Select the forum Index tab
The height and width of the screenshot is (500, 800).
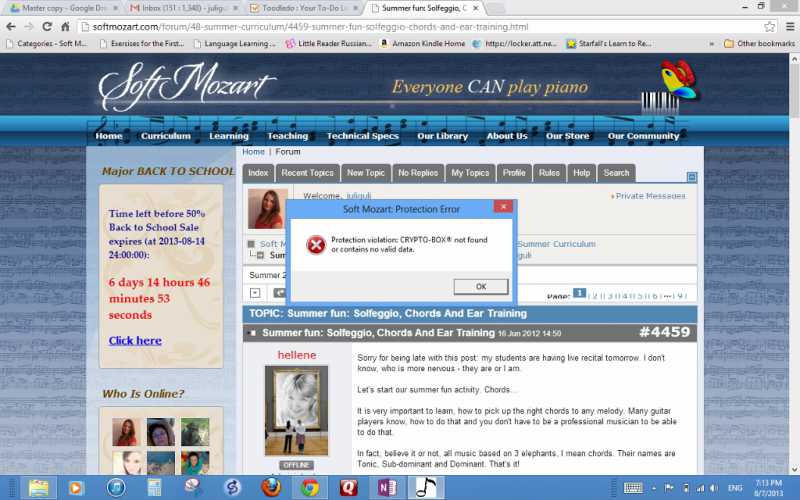pos(258,173)
